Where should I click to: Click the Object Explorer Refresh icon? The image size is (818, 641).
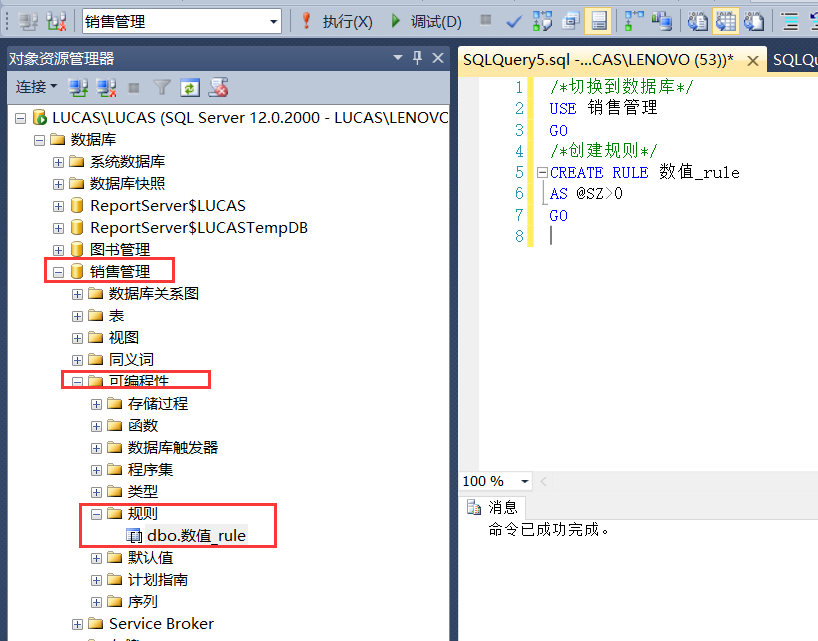[190, 88]
